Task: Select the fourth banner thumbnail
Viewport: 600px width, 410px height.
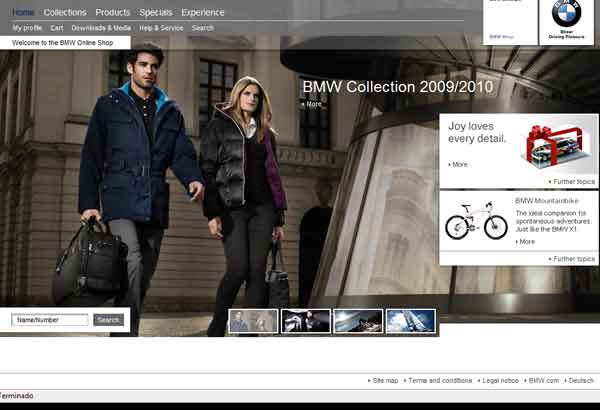Action: pyautogui.click(x=410, y=320)
